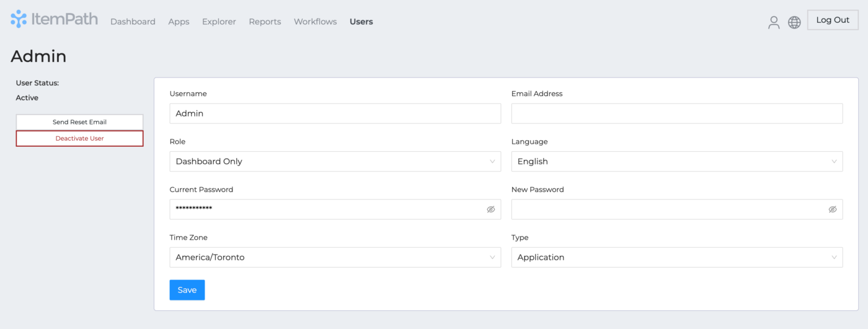Viewport: 868px width, 329px height.
Task: Show the Current Password value
Action: (490, 209)
